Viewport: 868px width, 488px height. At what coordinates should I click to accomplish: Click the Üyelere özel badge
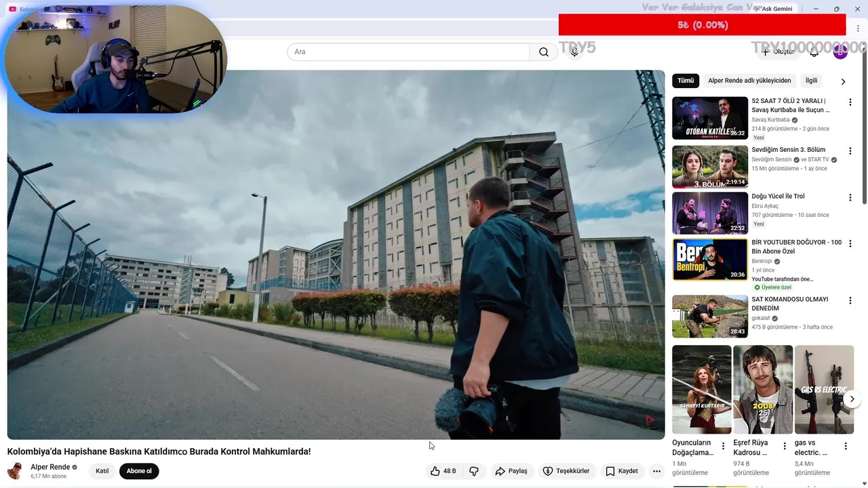[772, 287]
